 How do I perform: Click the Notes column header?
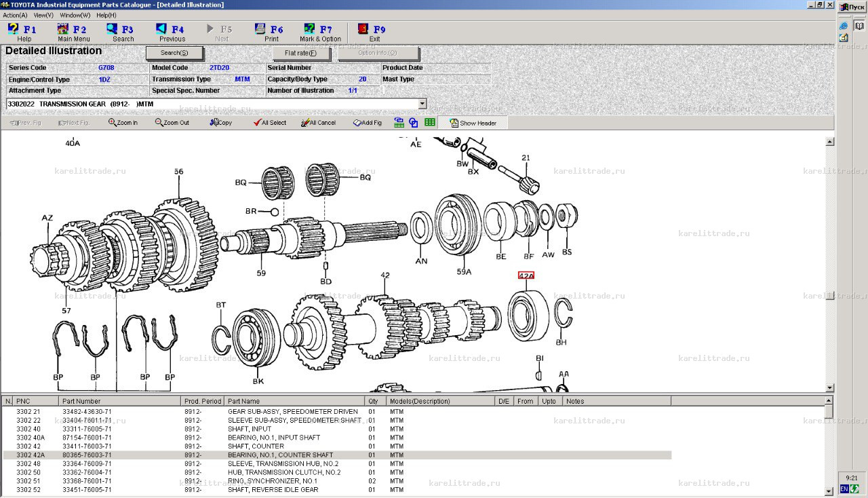pyautogui.click(x=617, y=401)
